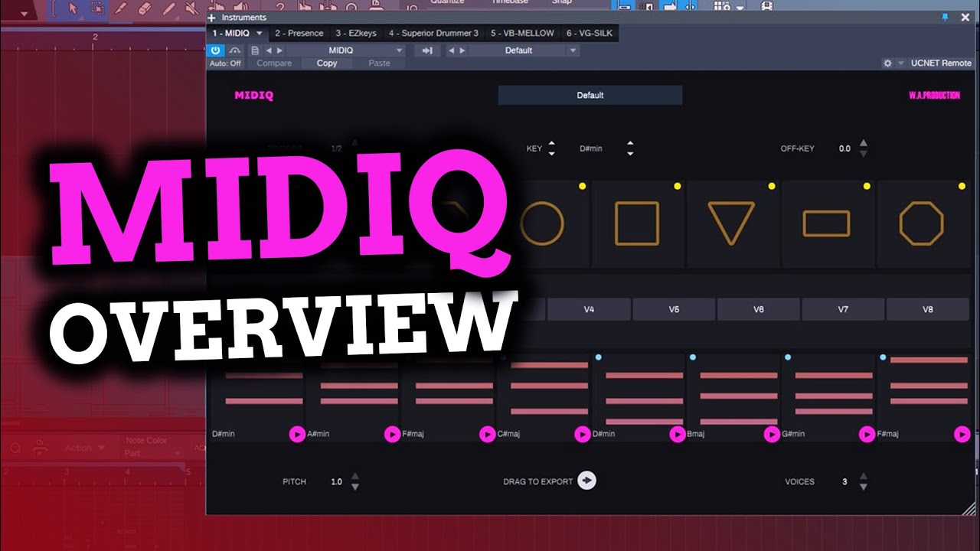This screenshot has height=551, width=980.
Task: Open the Default preset box in MIDIQ
Action: [590, 96]
